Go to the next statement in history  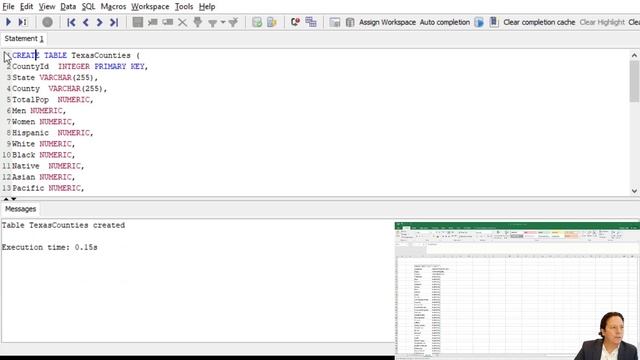99,22
